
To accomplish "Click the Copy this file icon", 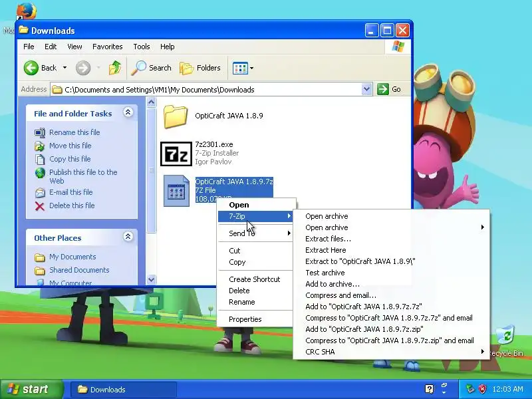I will tap(40, 159).
